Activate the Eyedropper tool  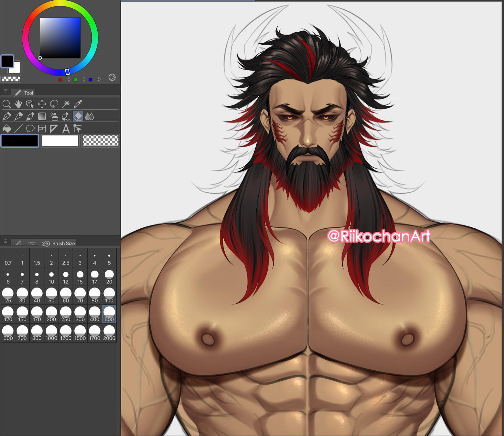pyautogui.click(x=78, y=104)
